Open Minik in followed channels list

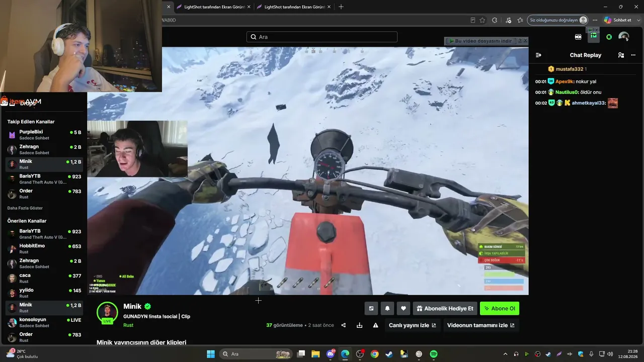tap(44, 164)
